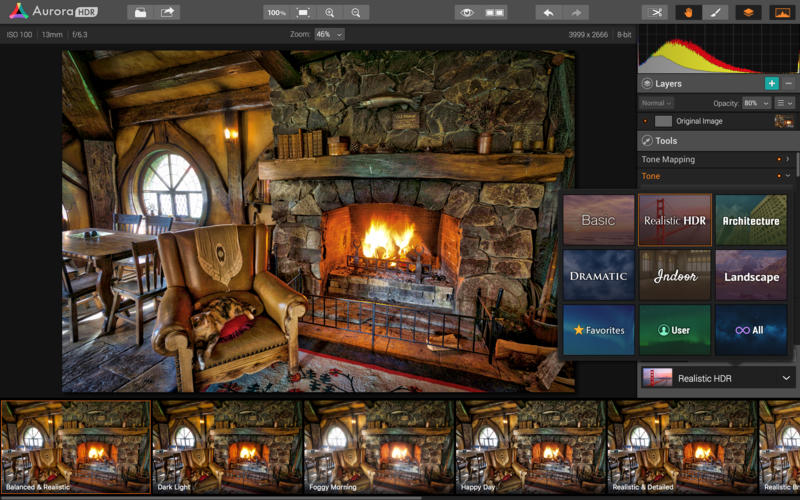Image resolution: width=800 pixels, height=500 pixels.
Task: Toggle the Tone Mapping enable dot
Action: 778,159
